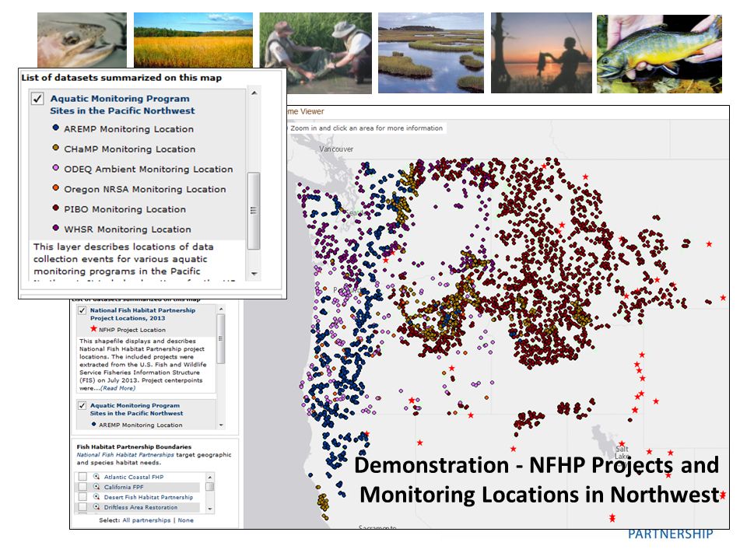Click golden marsh field thumbnail photo
Image resolution: width=747 pixels, height=560 pixels.
click(193, 40)
